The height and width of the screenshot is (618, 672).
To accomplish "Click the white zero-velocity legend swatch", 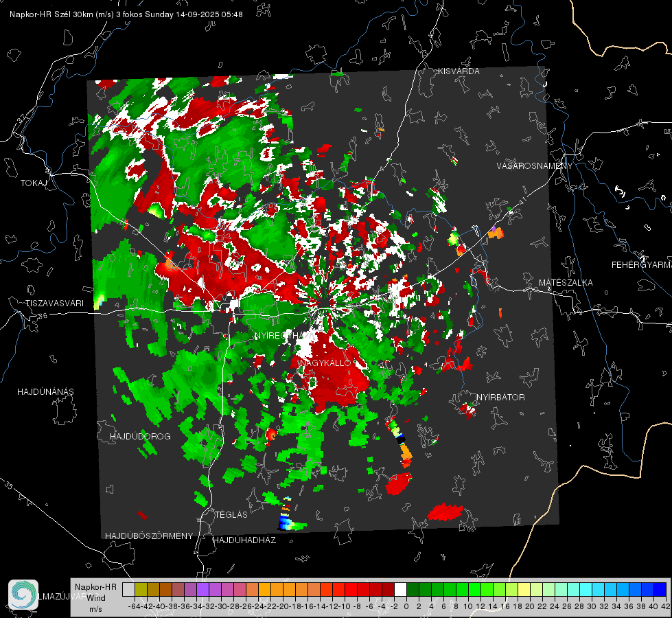I will point(400,590).
